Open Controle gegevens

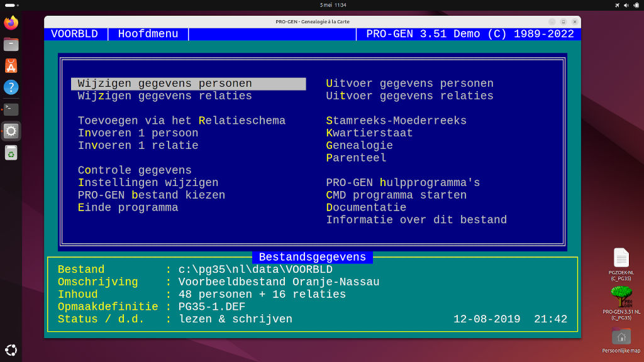pos(135,170)
